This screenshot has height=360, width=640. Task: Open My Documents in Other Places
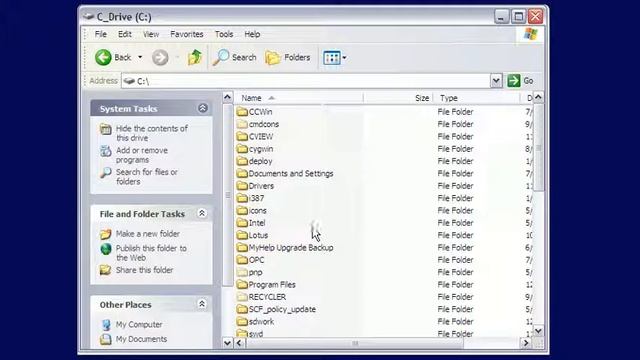[x=141, y=339]
